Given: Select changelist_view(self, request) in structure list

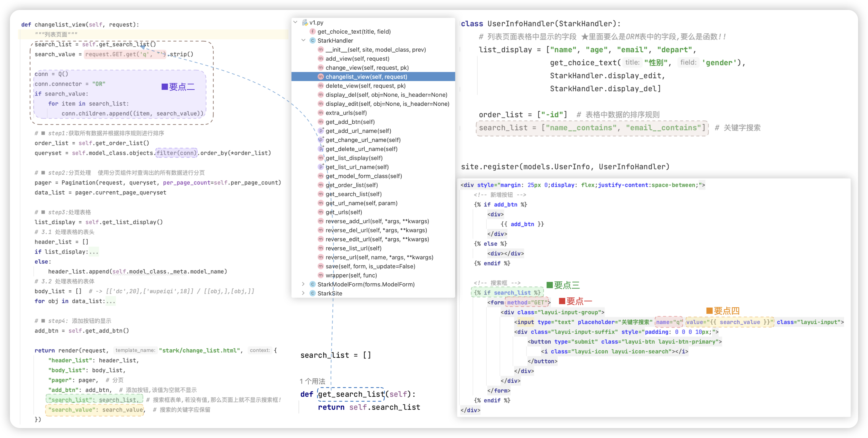Looking at the screenshot, I should click(x=366, y=77).
